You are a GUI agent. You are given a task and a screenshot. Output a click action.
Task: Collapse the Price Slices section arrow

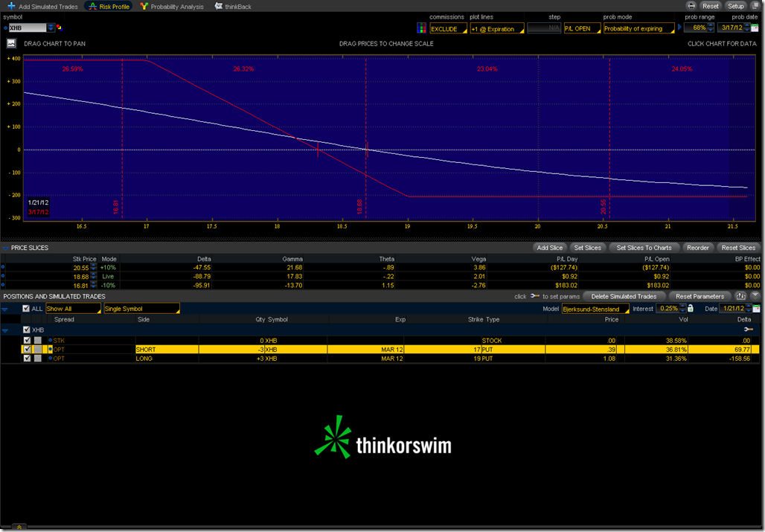tap(5, 249)
